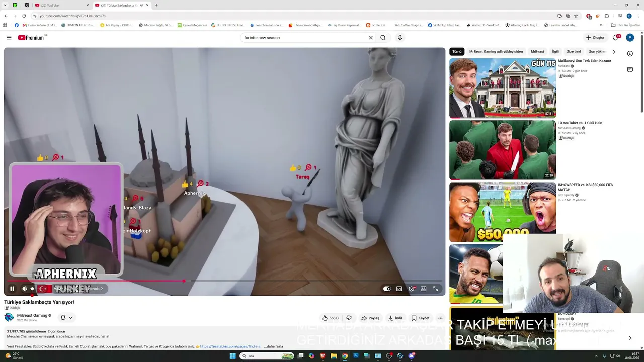Open the "Quixel Megascans" bookmark
The width and height of the screenshot is (644, 362).
click(191, 25)
